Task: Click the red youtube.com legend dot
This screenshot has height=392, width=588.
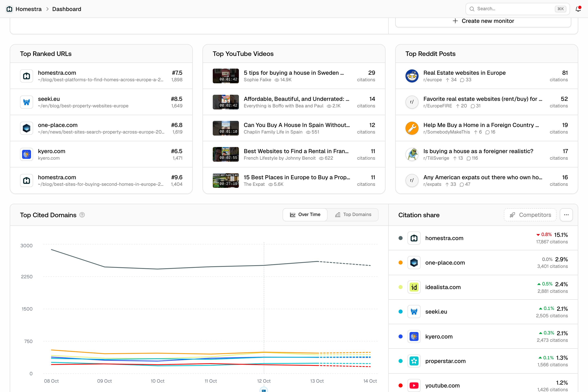Action: [401, 385]
